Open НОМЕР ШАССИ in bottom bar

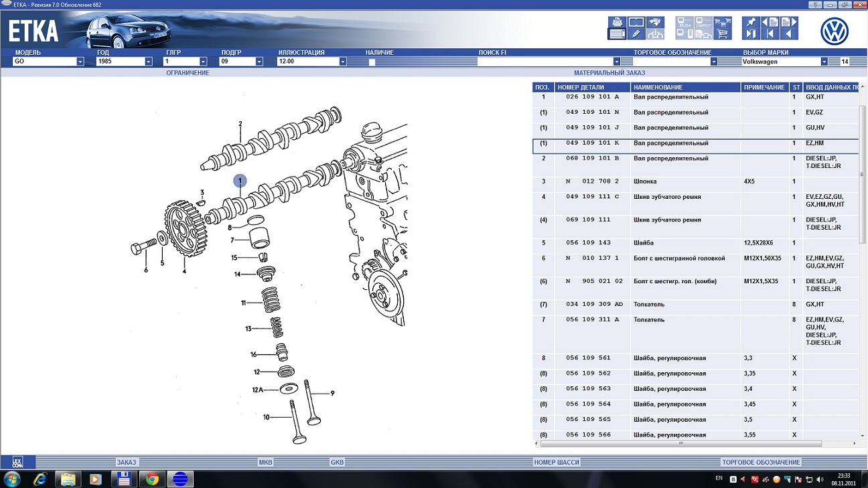click(x=557, y=463)
